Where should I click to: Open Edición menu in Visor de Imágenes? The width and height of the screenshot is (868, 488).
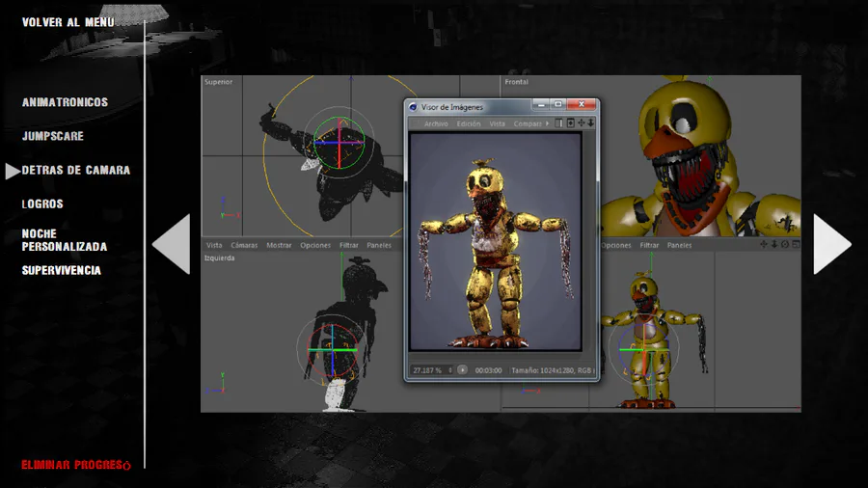point(469,123)
